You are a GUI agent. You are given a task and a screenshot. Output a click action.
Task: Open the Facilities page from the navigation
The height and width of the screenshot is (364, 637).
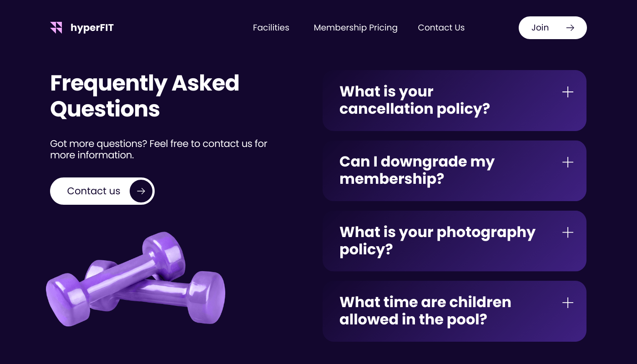[x=271, y=28]
